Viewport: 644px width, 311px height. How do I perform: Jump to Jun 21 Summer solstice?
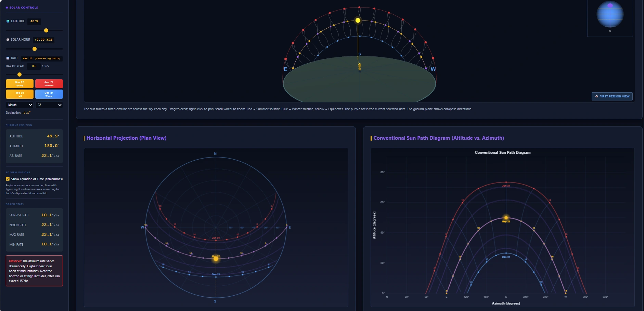[x=49, y=84]
